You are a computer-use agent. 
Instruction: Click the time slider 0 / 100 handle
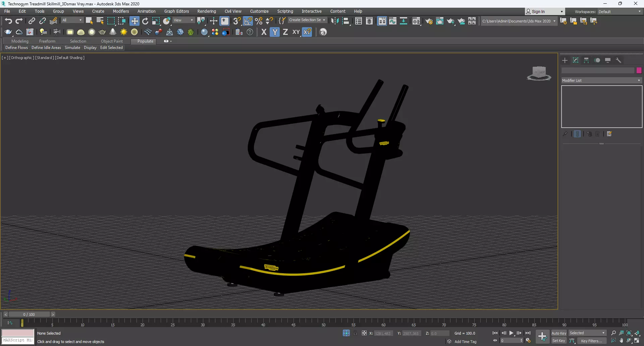[29, 314]
